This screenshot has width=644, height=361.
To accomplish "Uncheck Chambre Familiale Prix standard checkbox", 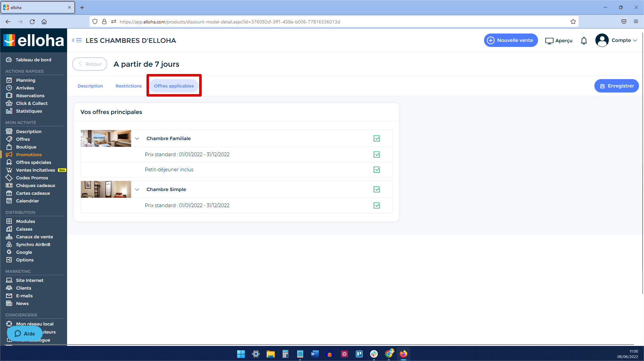I will click(377, 155).
